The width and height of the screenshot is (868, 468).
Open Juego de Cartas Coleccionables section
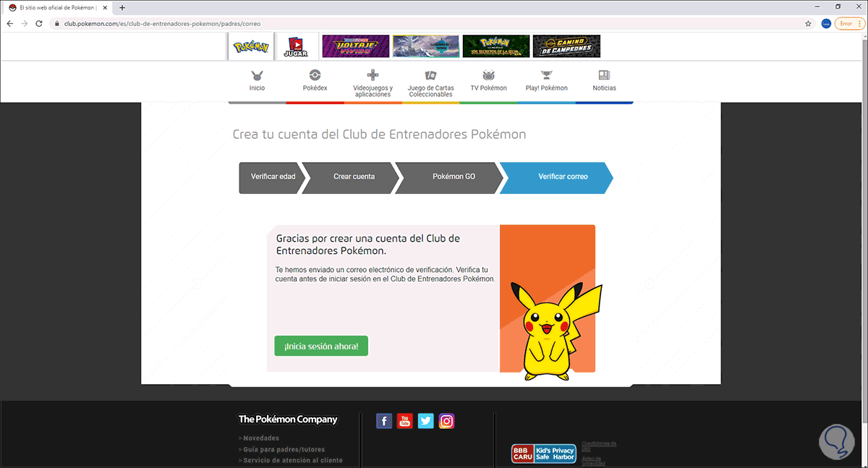(430, 84)
